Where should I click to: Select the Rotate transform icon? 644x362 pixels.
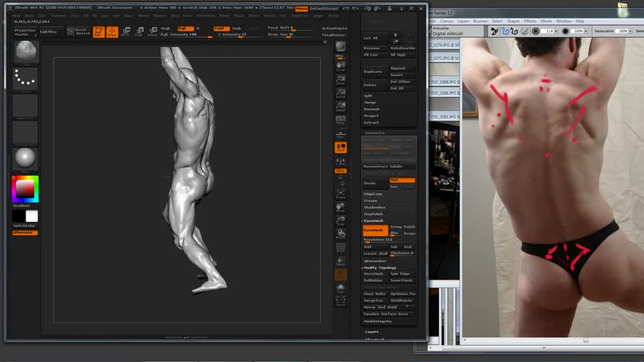[152, 31]
